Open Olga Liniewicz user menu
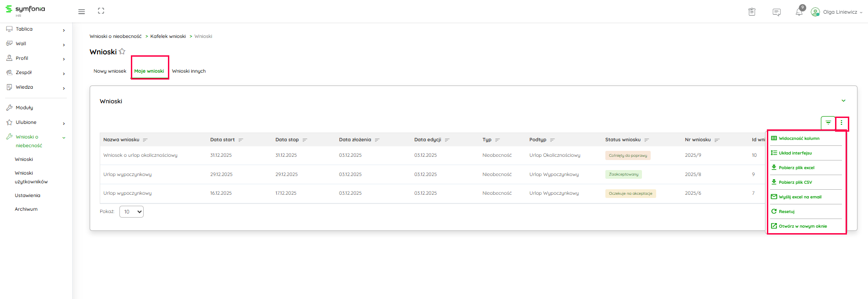This screenshot has width=868, height=299. coord(836,12)
